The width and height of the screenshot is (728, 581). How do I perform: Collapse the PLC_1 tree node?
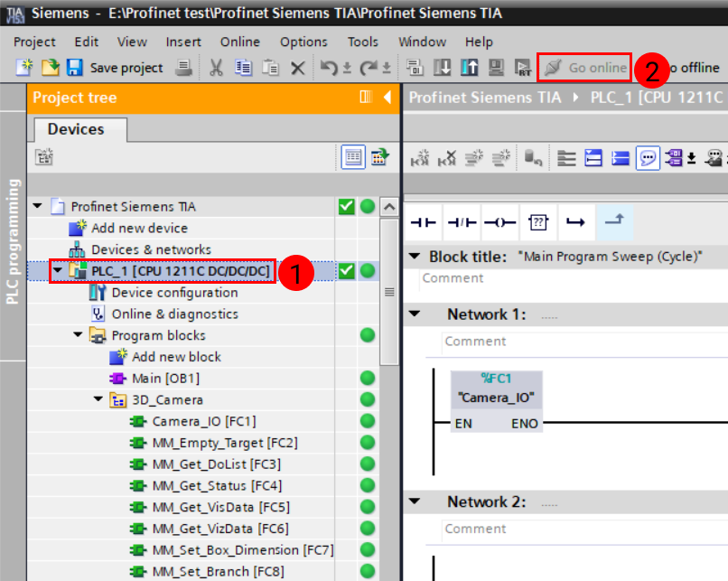58,271
